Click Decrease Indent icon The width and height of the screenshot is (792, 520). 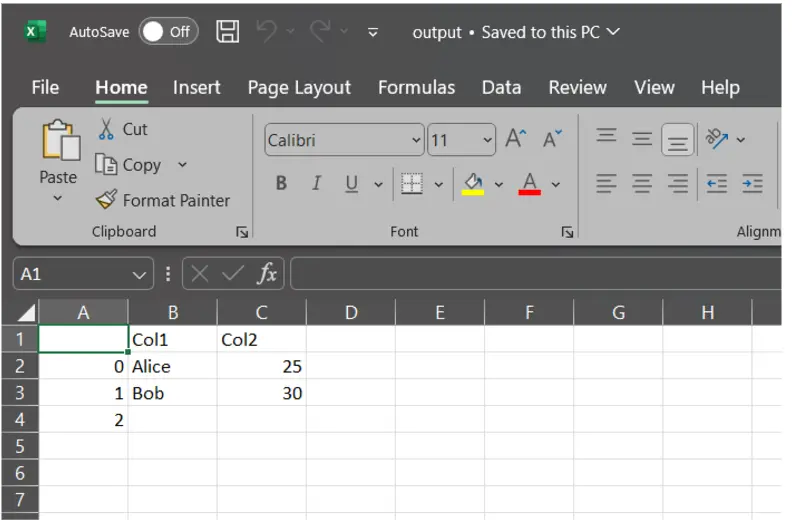click(717, 183)
